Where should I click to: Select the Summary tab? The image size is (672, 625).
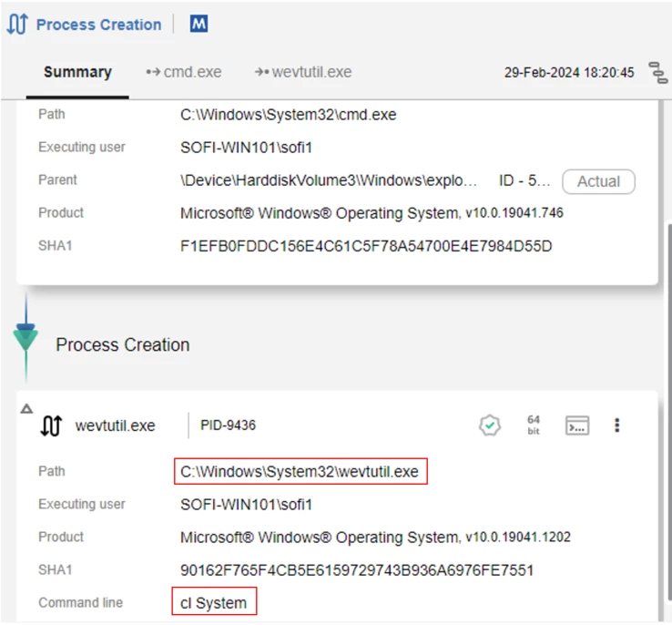click(77, 72)
